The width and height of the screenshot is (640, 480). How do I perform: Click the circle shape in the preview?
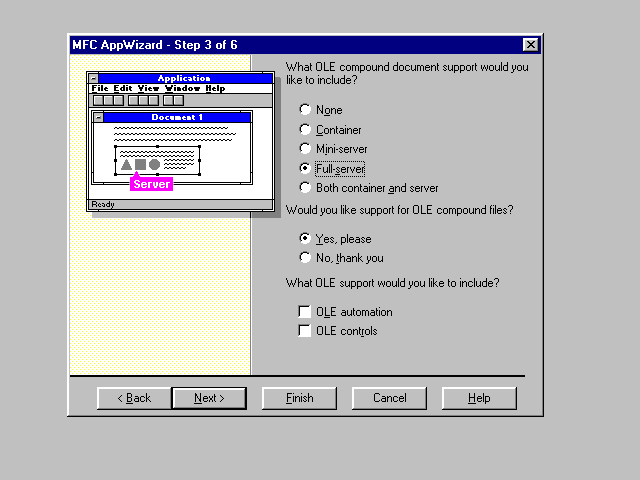tap(154, 164)
